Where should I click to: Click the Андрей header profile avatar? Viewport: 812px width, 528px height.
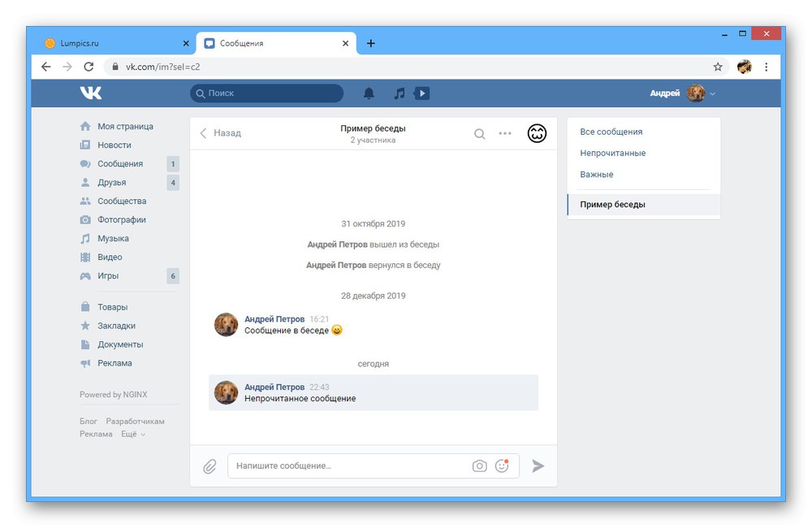coord(696,93)
